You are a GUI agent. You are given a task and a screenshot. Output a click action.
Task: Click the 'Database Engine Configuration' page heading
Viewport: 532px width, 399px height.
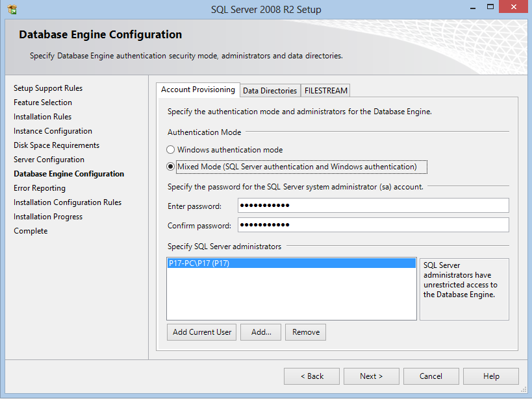tap(101, 34)
